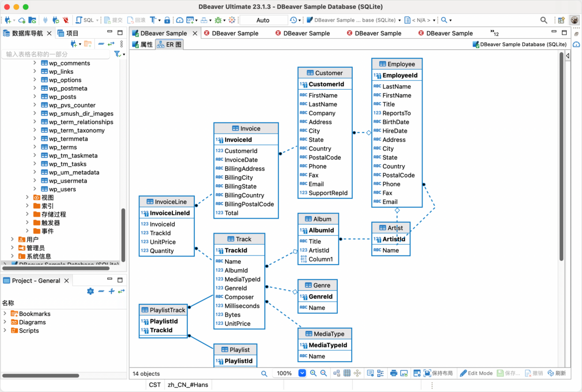Close the Project - General tab

66,281
